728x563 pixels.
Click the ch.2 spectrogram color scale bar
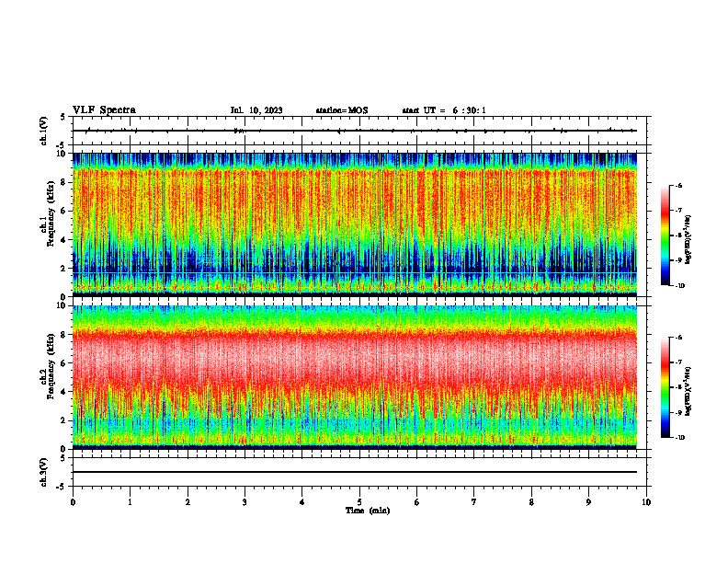(x=665, y=387)
